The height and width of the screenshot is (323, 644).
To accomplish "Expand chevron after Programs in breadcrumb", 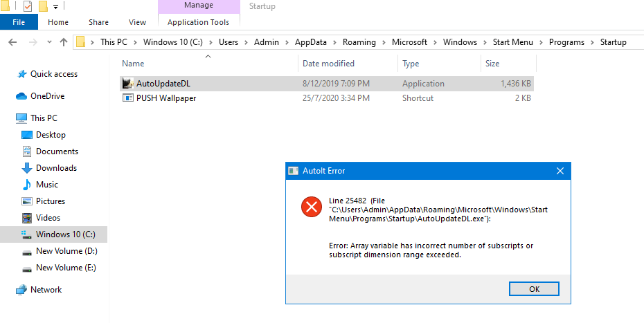I will point(593,42).
